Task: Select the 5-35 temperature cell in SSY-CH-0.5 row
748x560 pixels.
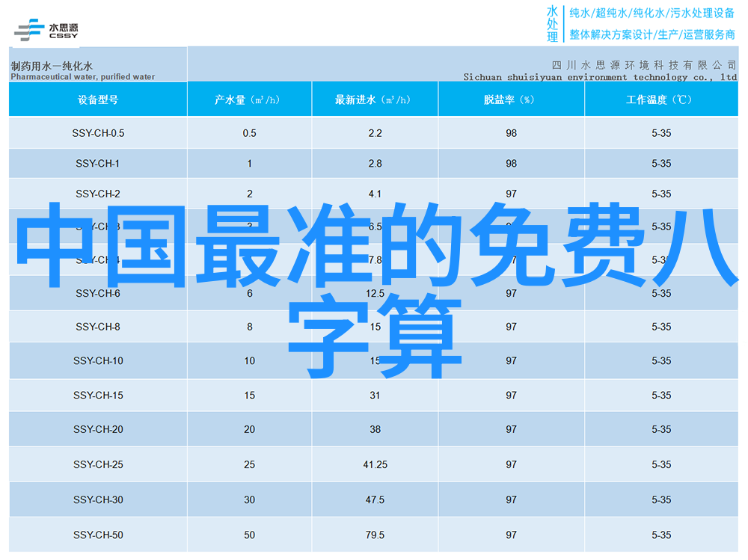Action: (661, 133)
